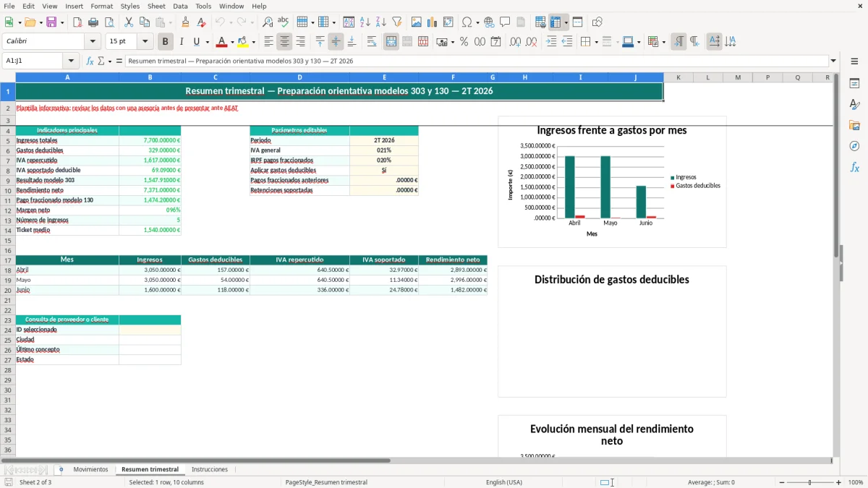The height and width of the screenshot is (488, 868).
Task: Open Borders dropdown arrow
Action: pyautogui.click(x=596, y=42)
